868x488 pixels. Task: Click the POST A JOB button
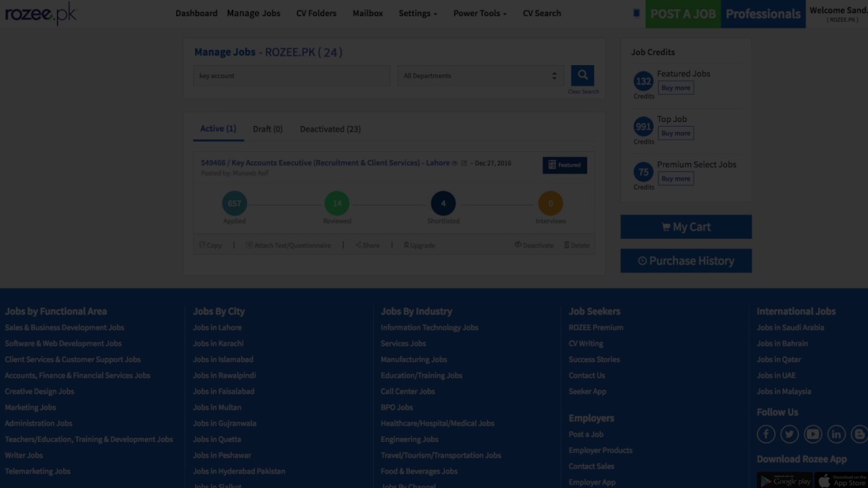683,14
